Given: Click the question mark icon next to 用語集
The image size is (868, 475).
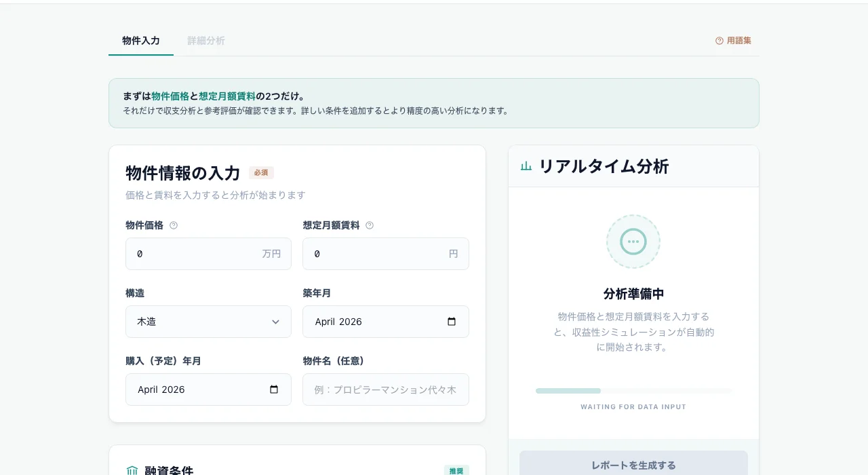Looking at the screenshot, I should pos(719,41).
